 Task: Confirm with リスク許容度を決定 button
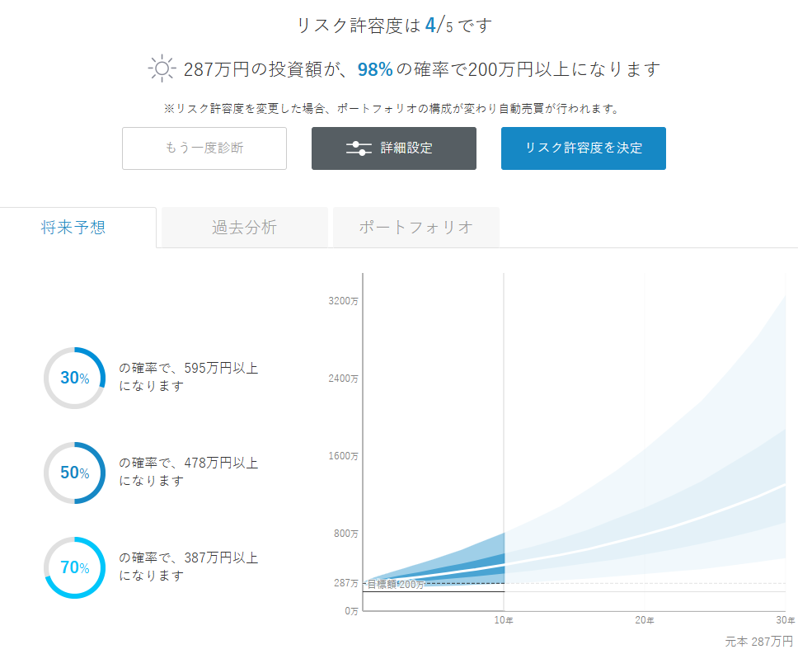tap(583, 148)
